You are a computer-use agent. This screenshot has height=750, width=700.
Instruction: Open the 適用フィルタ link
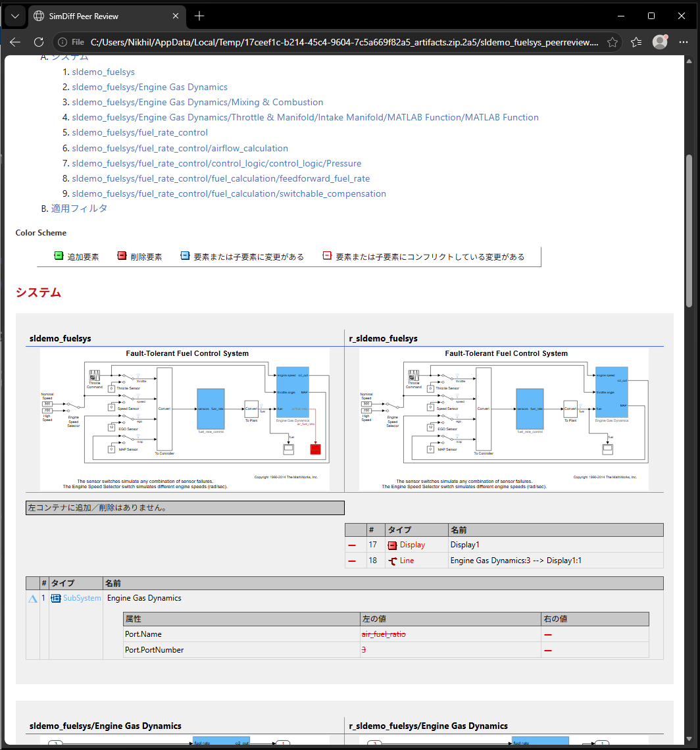[79, 209]
